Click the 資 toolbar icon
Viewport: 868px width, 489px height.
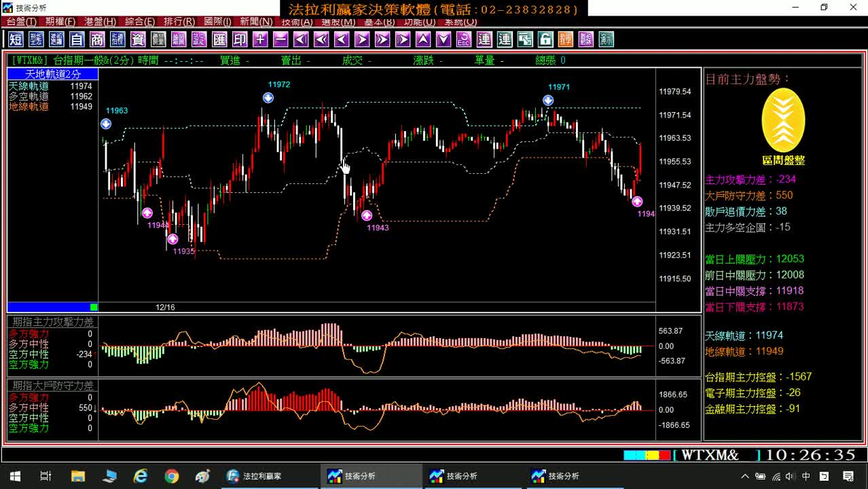pos(138,39)
